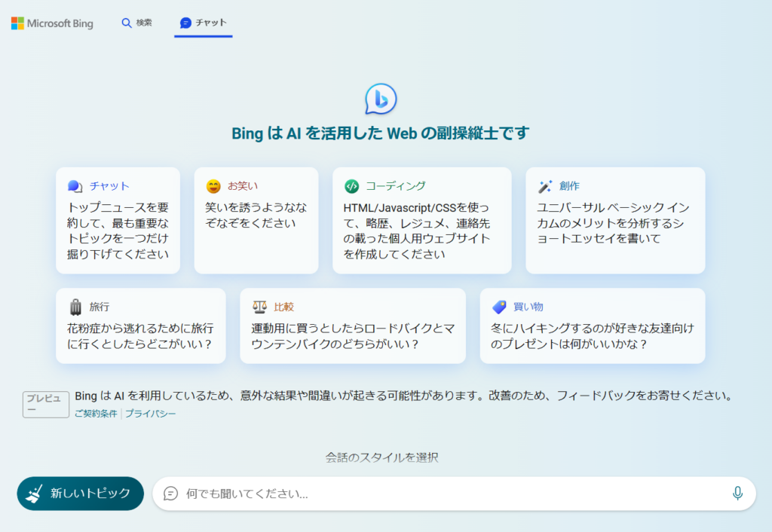The width and height of the screenshot is (772, 532).
Task: Click the チャット card heading text
Action: click(x=109, y=186)
